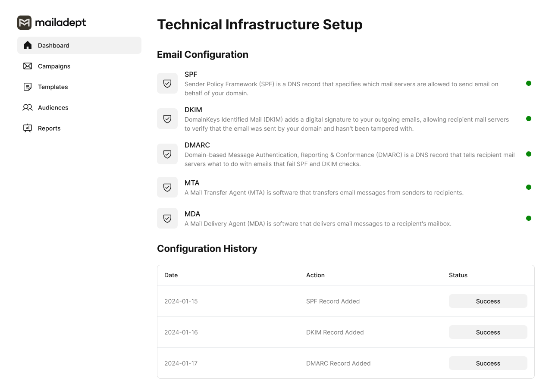Click the SPF Record Added cell

(333, 301)
